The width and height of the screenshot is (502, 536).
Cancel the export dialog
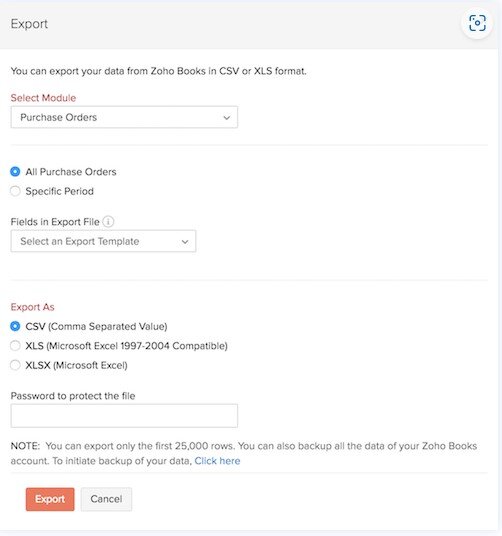coord(106,499)
